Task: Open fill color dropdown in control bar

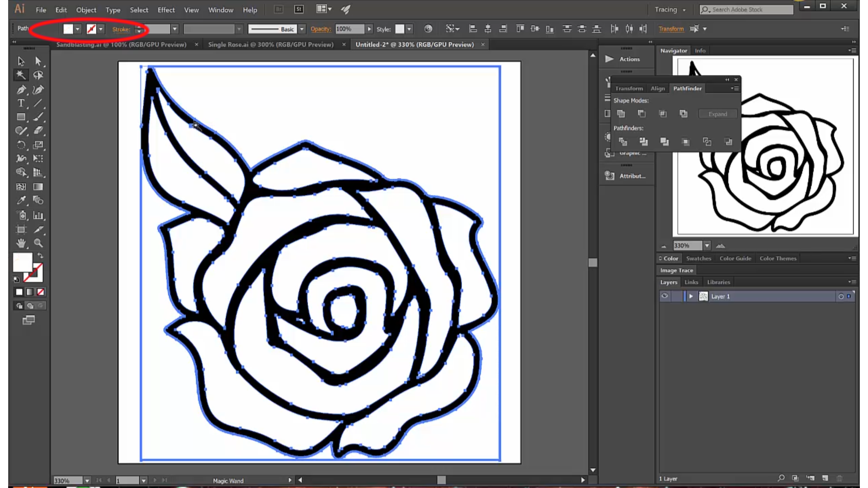Action: click(x=78, y=29)
